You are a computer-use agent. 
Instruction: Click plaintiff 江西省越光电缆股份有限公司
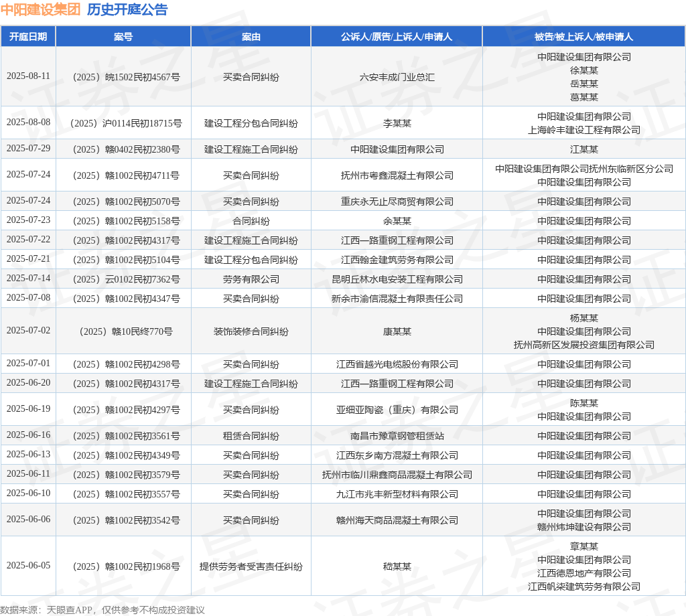[397, 365]
